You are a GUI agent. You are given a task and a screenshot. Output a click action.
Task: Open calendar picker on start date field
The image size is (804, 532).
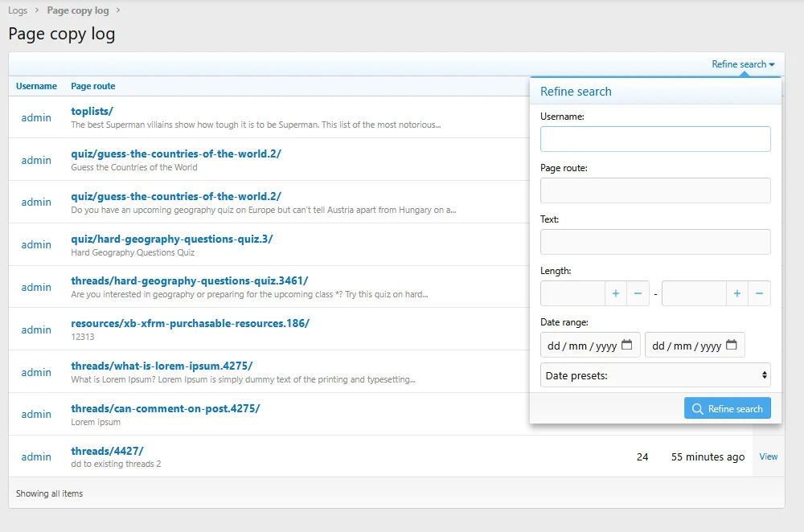(x=627, y=346)
